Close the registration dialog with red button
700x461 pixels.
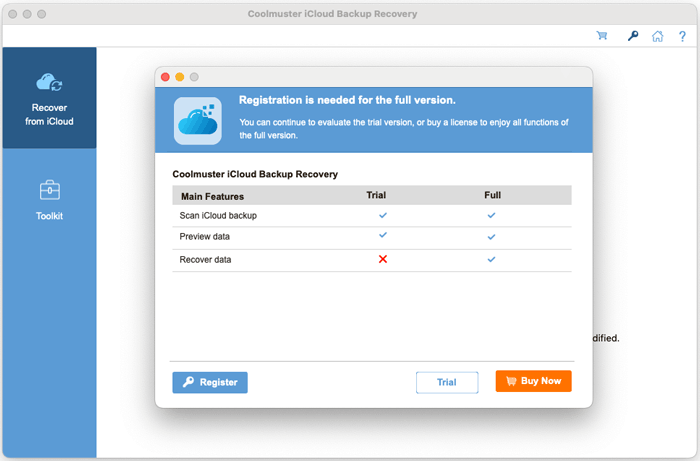(165, 77)
